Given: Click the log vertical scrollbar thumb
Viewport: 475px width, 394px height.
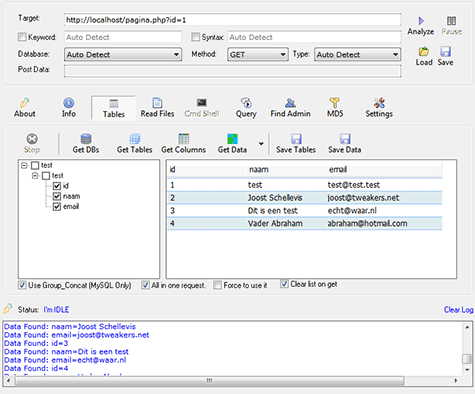Looking at the screenshot, I should coord(467,359).
